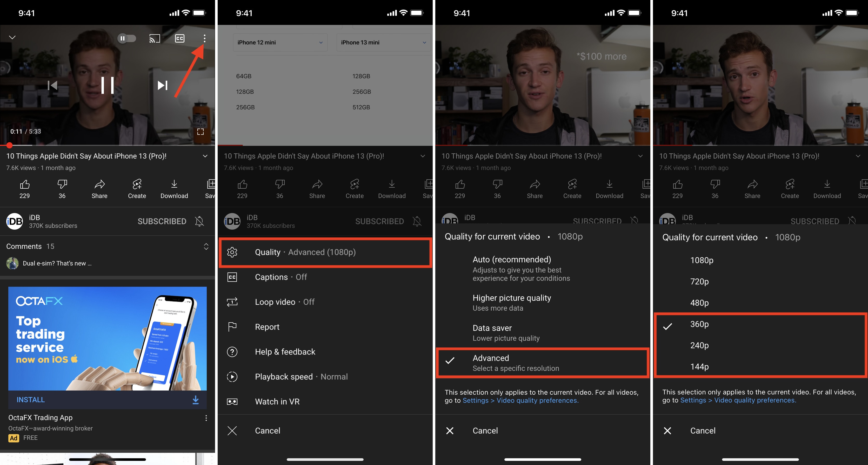Select Advanced resolution option
868x465 pixels.
tap(542, 362)
